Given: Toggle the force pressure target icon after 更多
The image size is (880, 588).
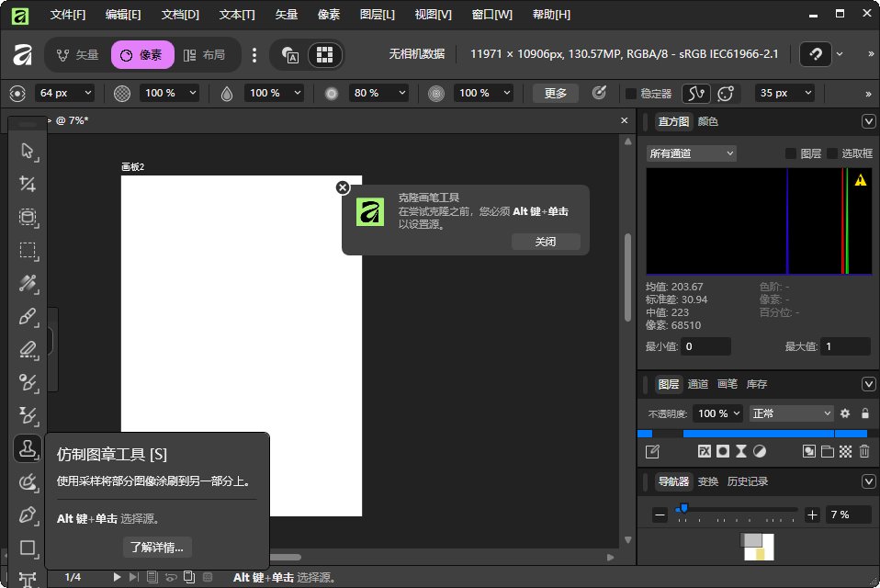Looking at the screenshot, I should tap(600, 93).
